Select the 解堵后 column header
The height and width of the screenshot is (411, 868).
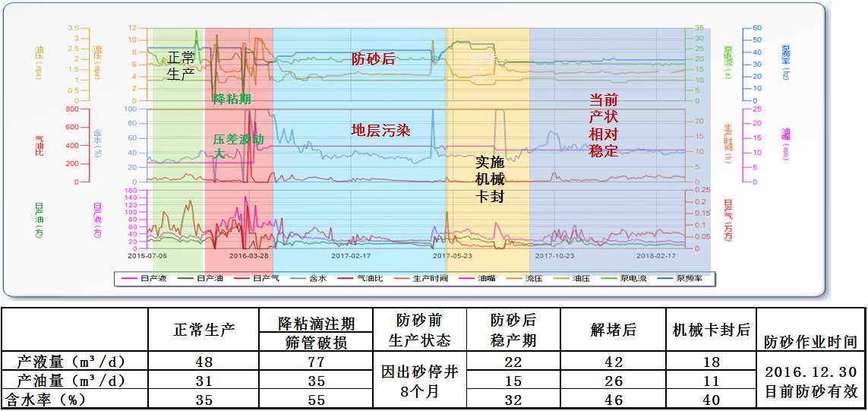[x=612, y=329]
